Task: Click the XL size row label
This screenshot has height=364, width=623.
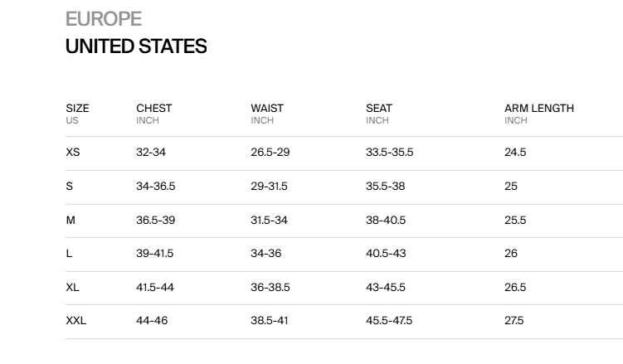Action: click(73, 287)
